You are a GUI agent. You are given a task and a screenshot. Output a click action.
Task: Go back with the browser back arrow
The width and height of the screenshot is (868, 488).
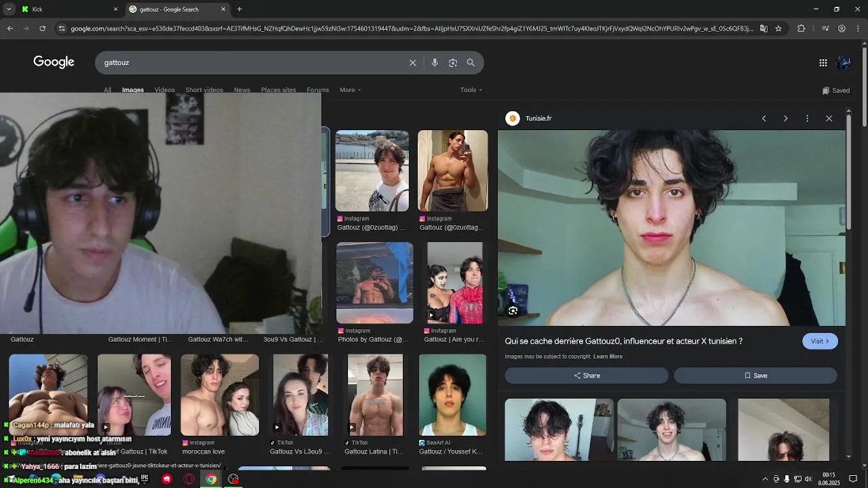click(9, 28)
